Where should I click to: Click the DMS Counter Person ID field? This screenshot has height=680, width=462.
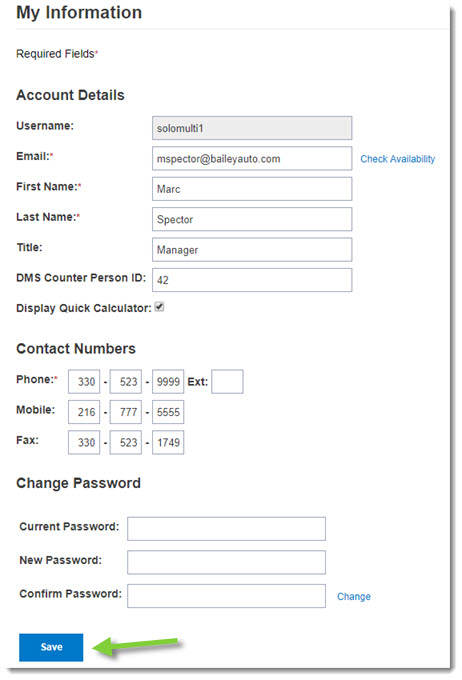pyautogui.click(x=252, y=280)
